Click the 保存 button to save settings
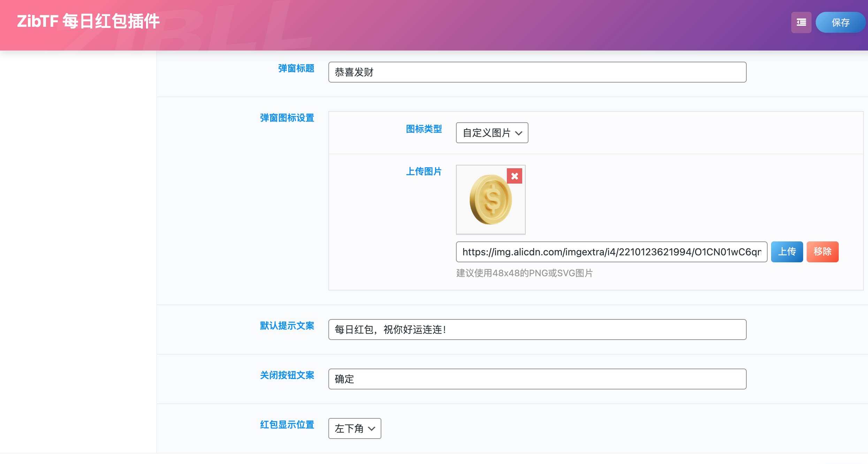The width and height of the screenshot is (868, 464). [x=840, y=22]
